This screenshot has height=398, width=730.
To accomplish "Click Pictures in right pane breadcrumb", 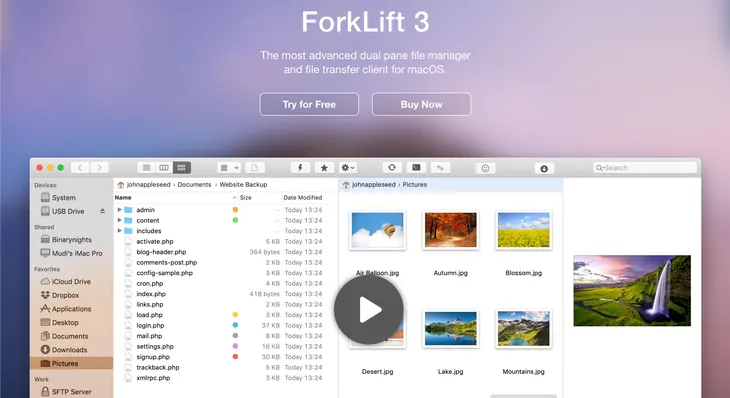I will coord(415,184).
